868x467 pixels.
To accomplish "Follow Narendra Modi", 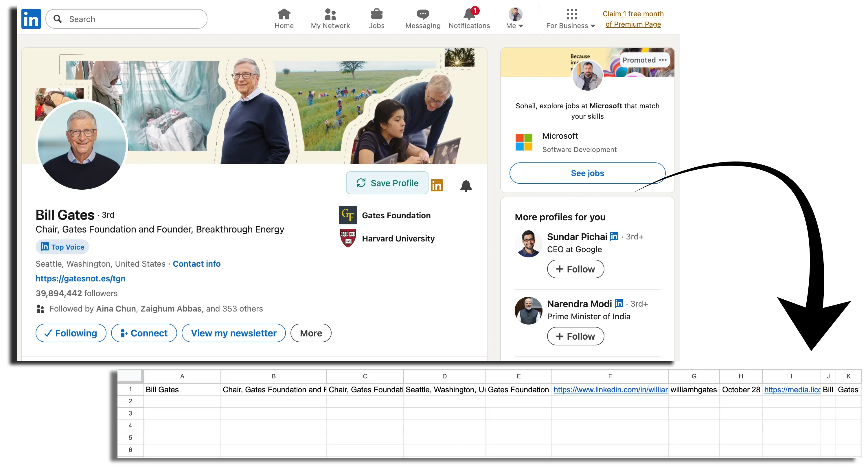I will pyautogui.click(x=575, y=336).
